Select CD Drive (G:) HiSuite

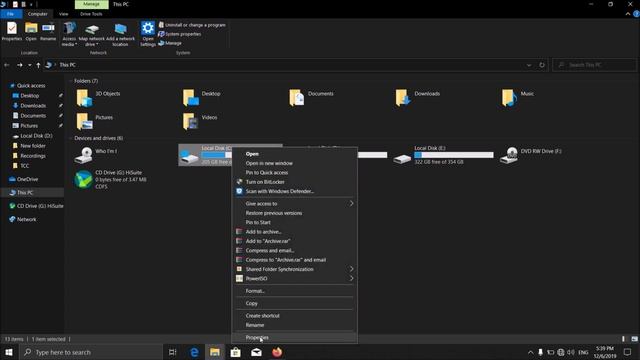111,180
